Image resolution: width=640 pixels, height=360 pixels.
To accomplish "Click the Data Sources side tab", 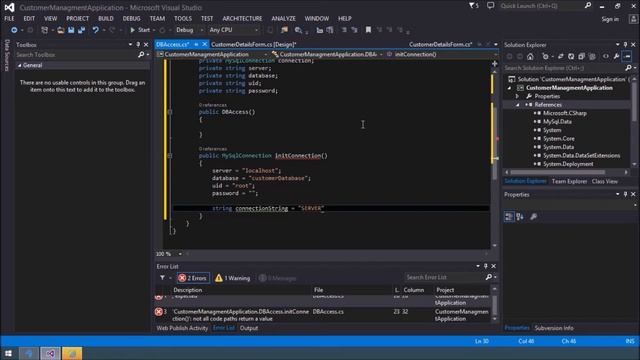I will click(x=7, y=55).
